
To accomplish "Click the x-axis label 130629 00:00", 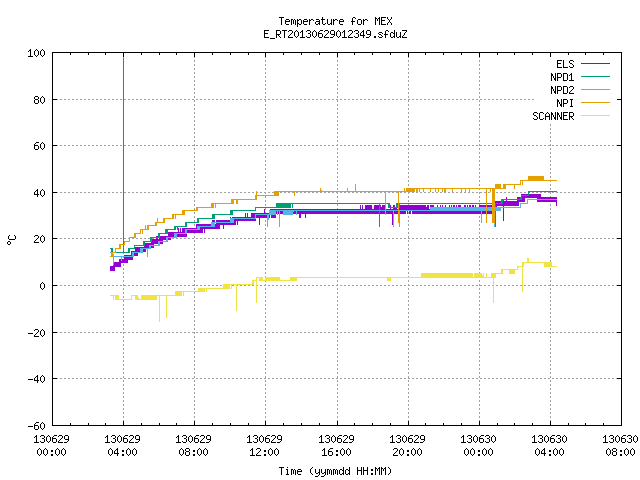I will [x=51, y=446].
